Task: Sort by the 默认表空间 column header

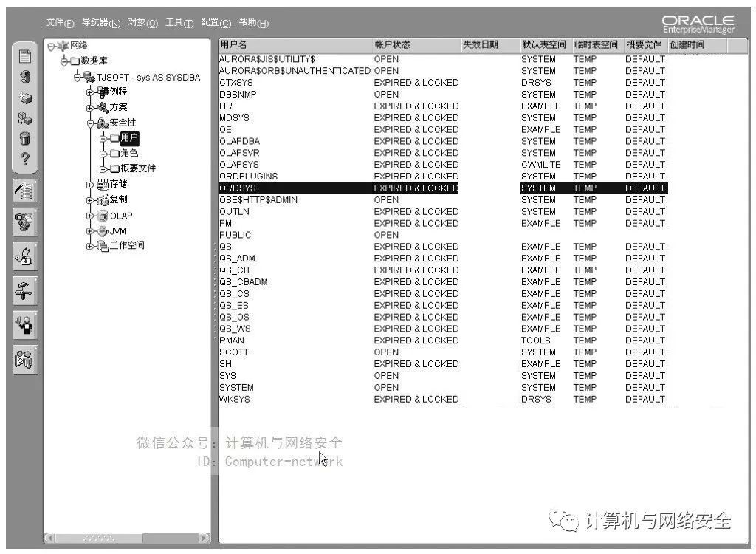Action: coord(546,45)
